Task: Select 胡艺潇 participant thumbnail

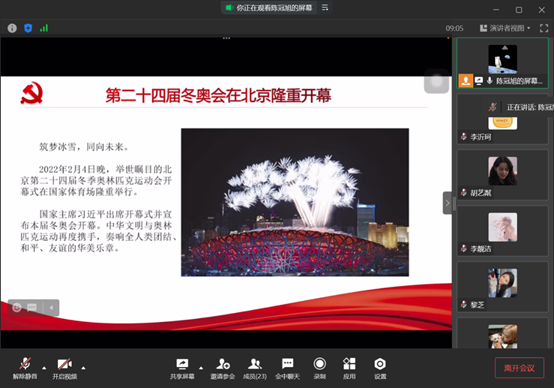Action: coord(502,175)
